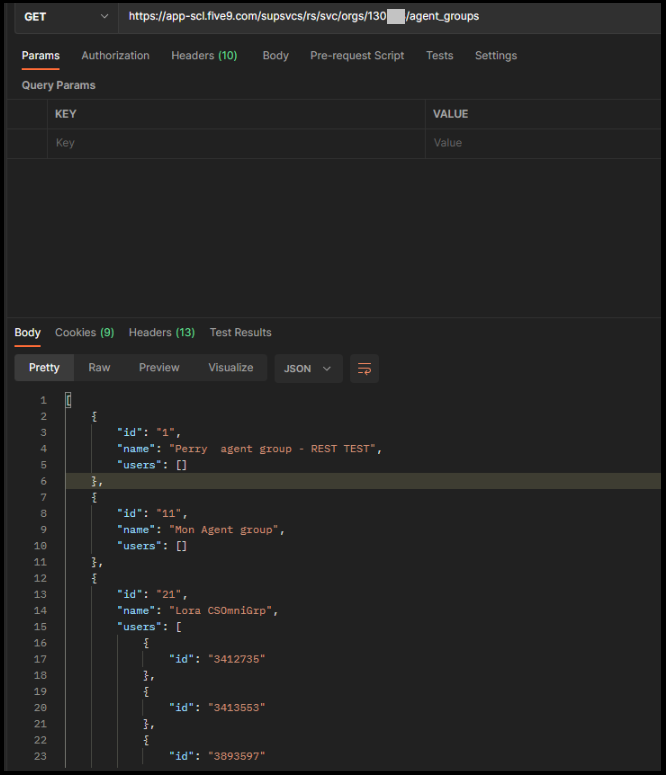Image resolution: width=667 pixels, height=775 pixels.
Task: Open the Settings tab
Action: [496, 55]
